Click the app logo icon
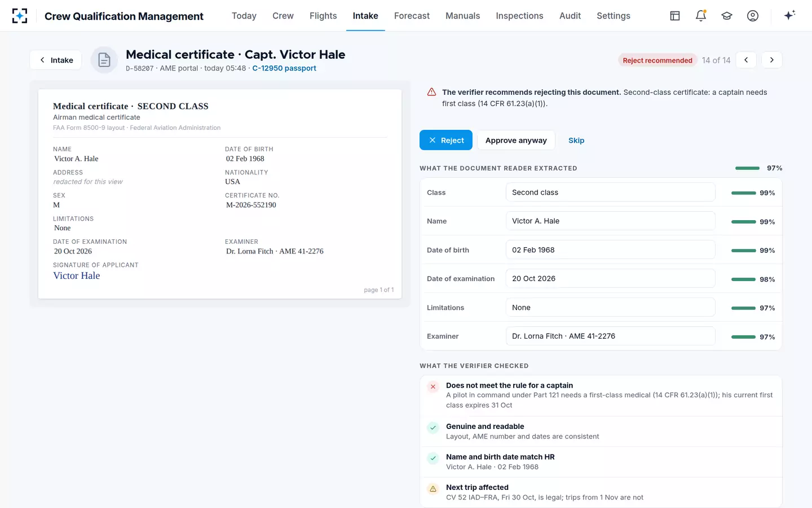Screen dimensions: 812x508 coord(20,16)
